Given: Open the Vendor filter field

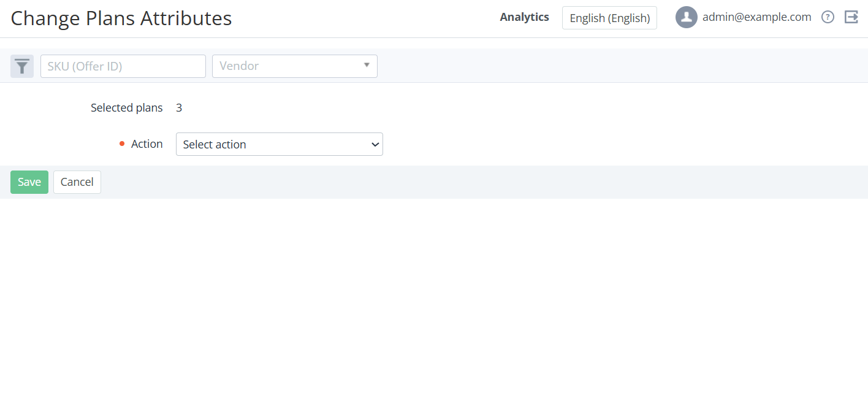Looking at the screenshot, I should pos(295,66).
